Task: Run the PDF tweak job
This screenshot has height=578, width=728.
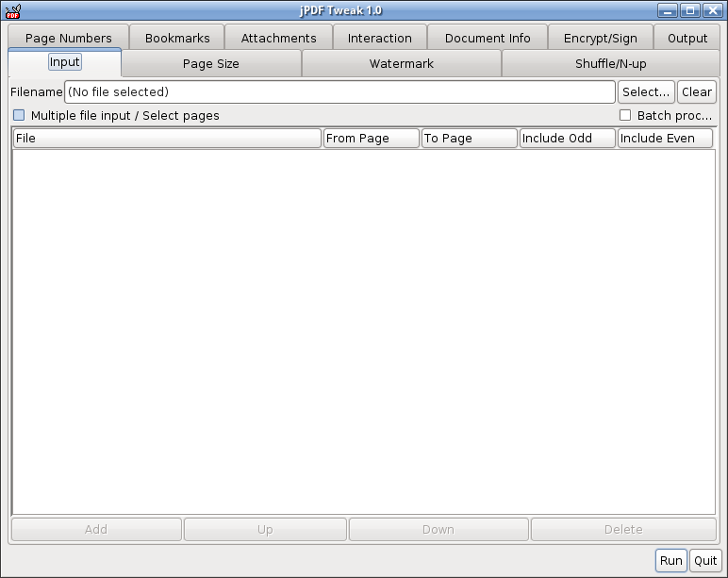Action: [x=670, y=561]
